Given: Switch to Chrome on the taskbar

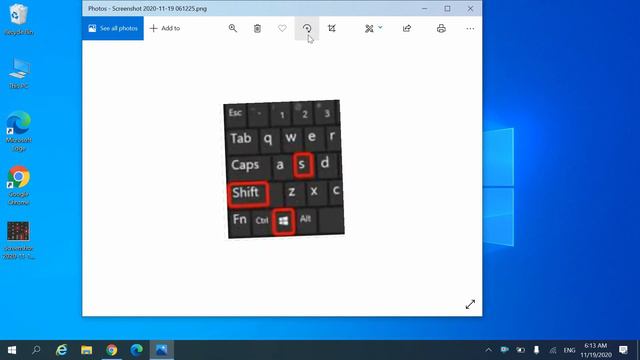Looking at the screenshot, I should coord(111,350).
